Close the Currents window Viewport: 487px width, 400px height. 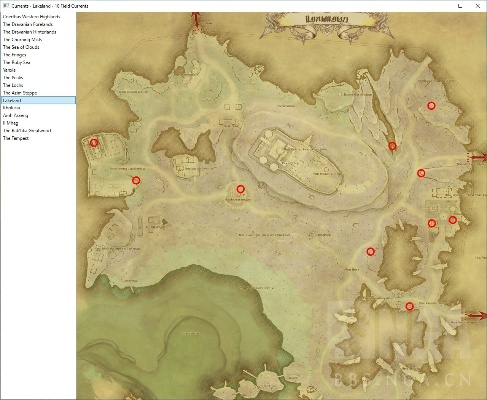tap(478, 6)
